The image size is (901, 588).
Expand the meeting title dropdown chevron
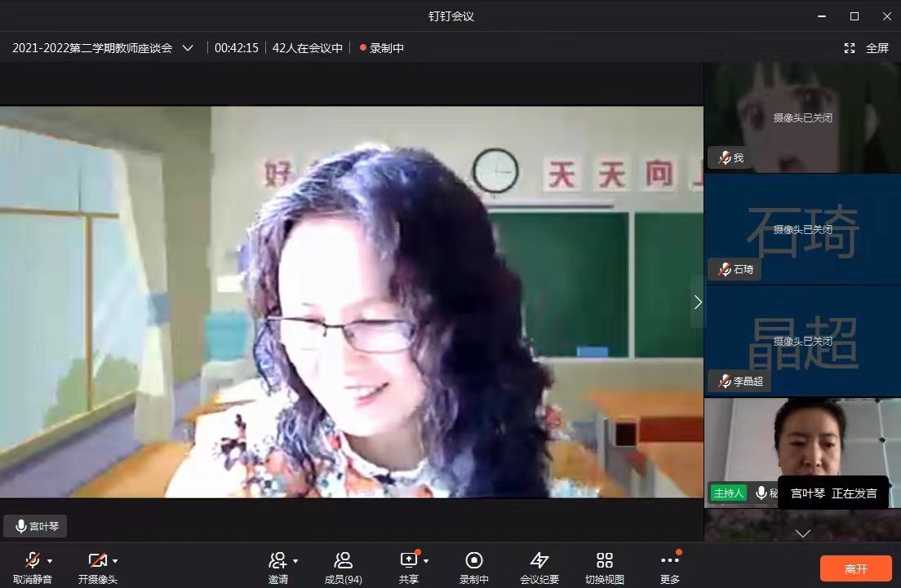tap(188, 48)
